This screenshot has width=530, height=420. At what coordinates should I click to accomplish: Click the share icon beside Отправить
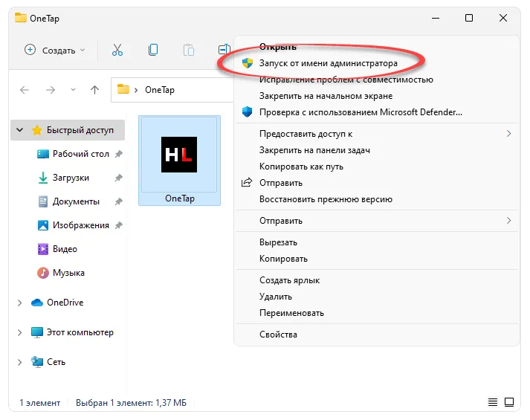(x=247, y=182)
